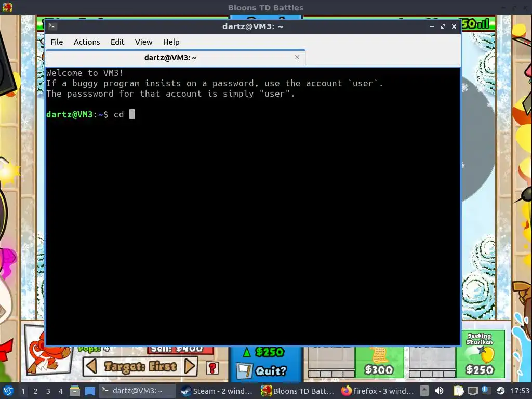Close the terminal window
The width and height of the screenshot is (532, 399).
[454, 26]
